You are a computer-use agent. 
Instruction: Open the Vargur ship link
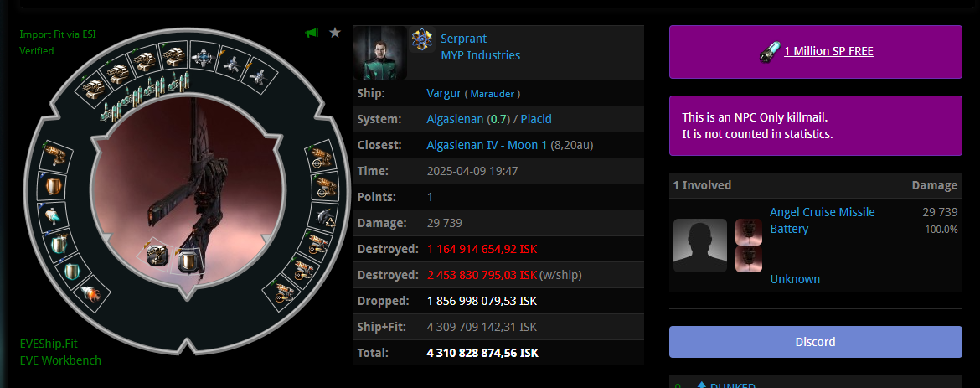pos(444,93)
